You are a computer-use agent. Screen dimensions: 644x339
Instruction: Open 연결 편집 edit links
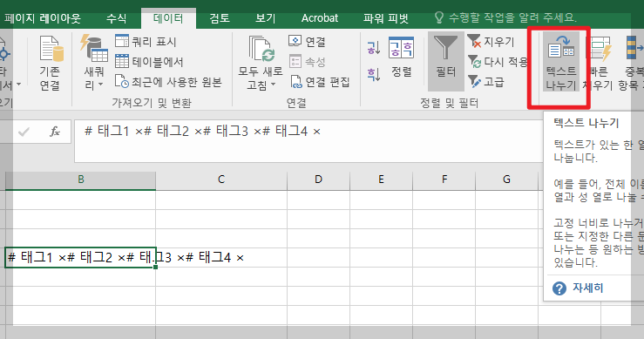320,82
